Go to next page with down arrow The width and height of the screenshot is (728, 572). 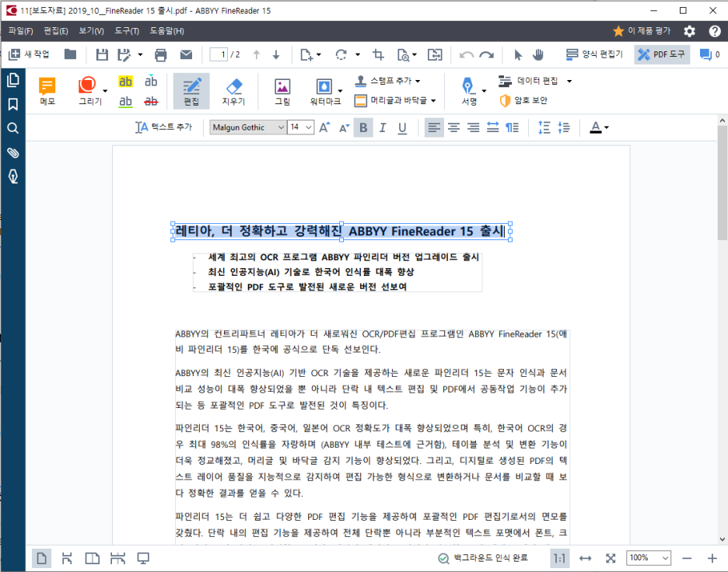point(276,54)
